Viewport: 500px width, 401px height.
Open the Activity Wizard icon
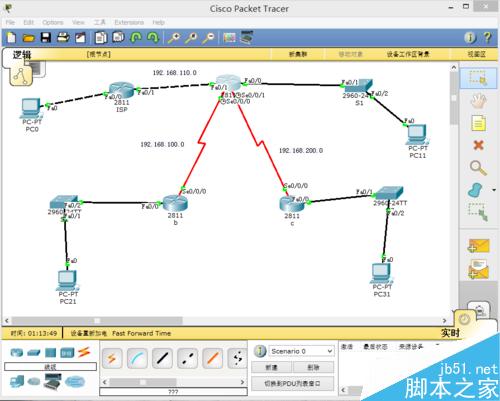click(80, 38)
